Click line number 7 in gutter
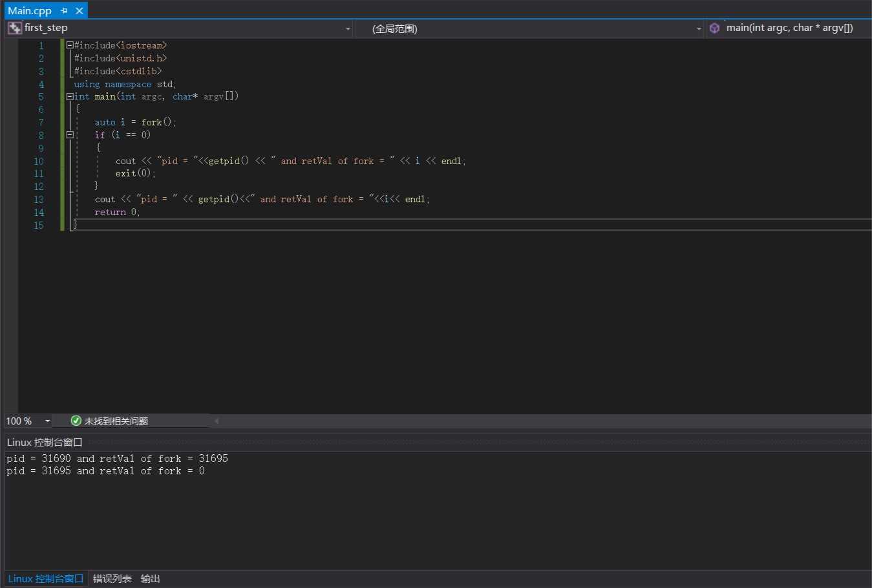 pyautogui.click(x=41, y=123)
